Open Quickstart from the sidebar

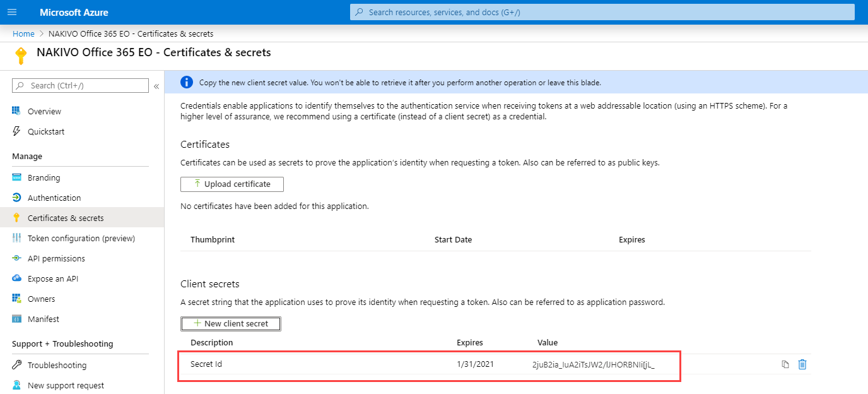click(x=45, y=131)
